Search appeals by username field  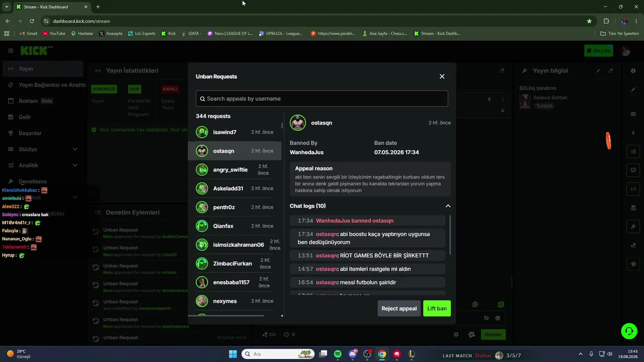click(x=322, y=99)
